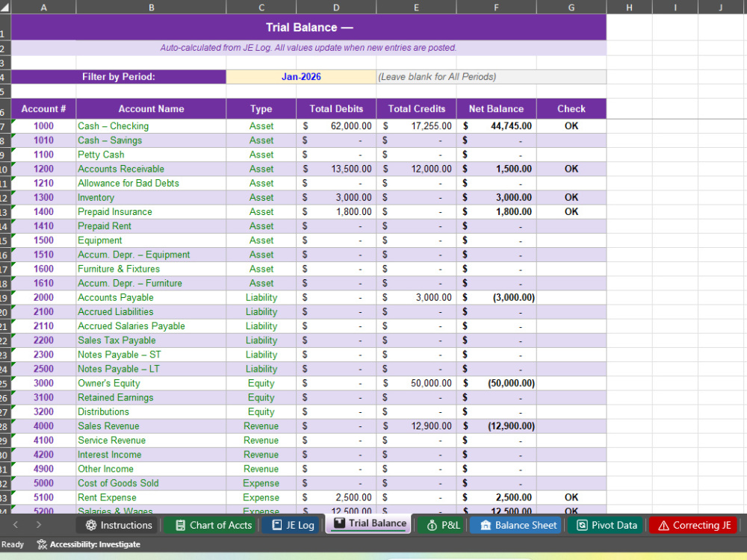This screenshot has width=747, height=560.
Task: Click the Total Credits heading cell
Action: pyautogui.click(x=416, y=109)
